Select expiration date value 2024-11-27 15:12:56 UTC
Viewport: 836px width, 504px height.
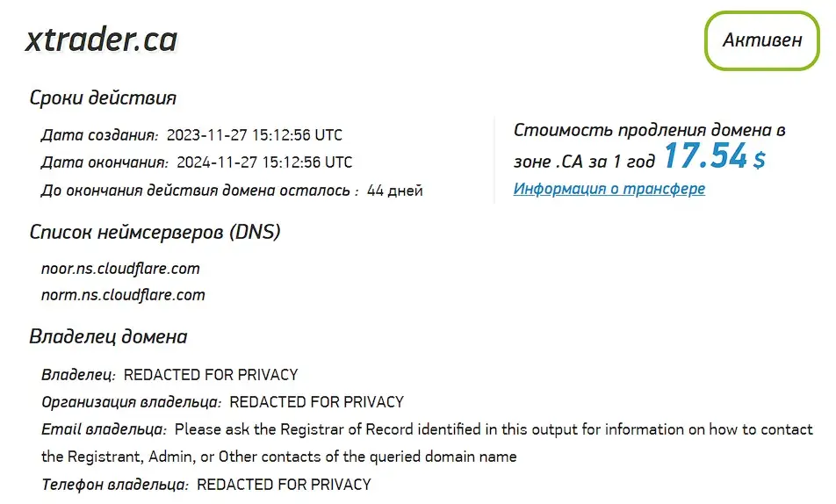coord(264,162)
